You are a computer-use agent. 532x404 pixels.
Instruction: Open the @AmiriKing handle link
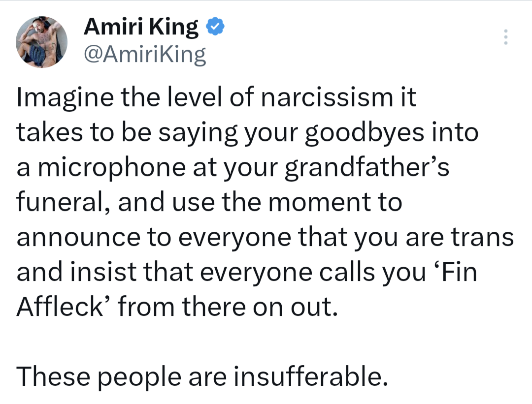tap(145, 56)
